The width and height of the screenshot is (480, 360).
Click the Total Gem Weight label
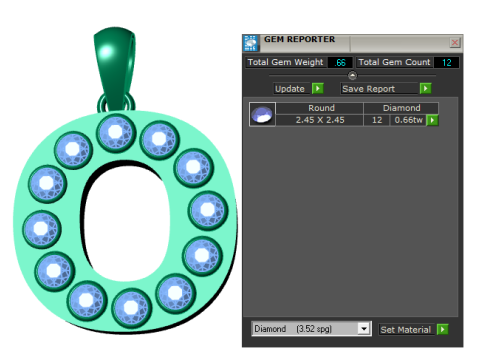click(x=286, y=62)
